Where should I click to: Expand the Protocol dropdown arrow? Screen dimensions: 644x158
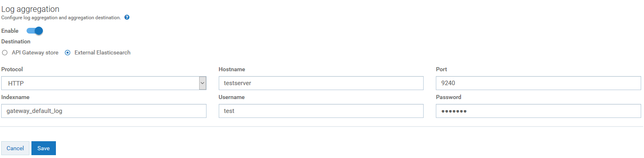click(x=202, y=83)
